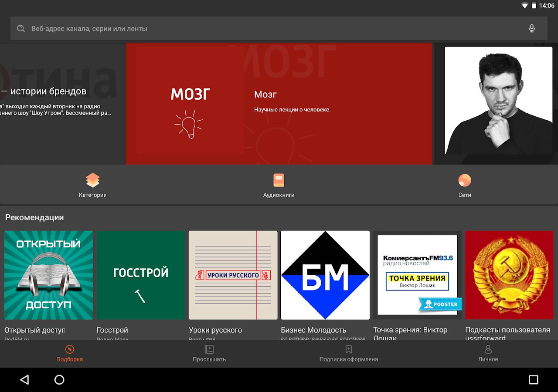Open the Госстрой podcast cover

pyautogui.click(x=141, y=275)
